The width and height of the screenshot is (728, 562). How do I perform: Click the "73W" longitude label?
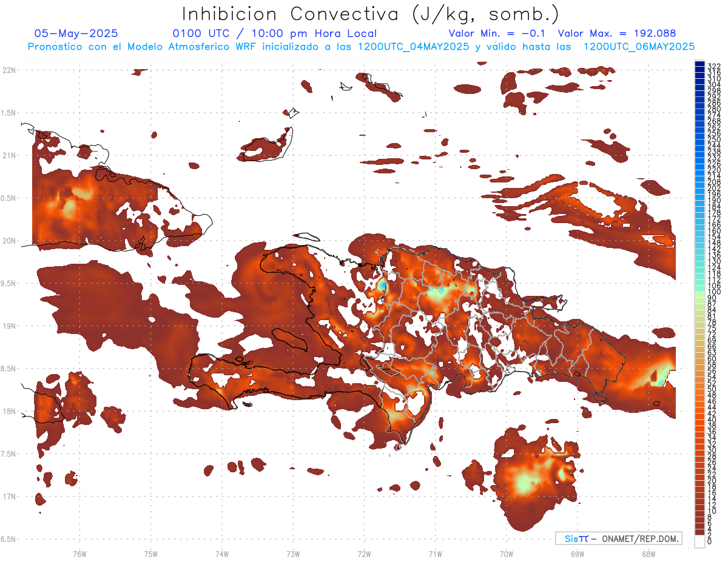(293, 554)
